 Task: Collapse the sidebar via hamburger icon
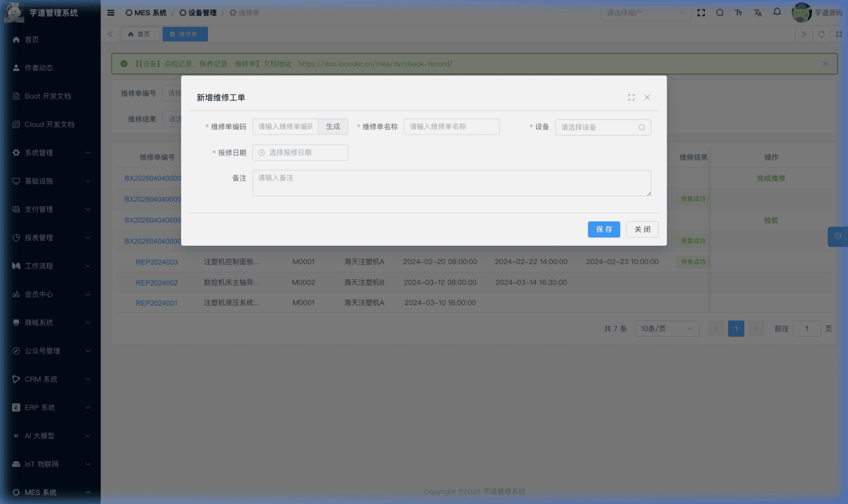111,13
